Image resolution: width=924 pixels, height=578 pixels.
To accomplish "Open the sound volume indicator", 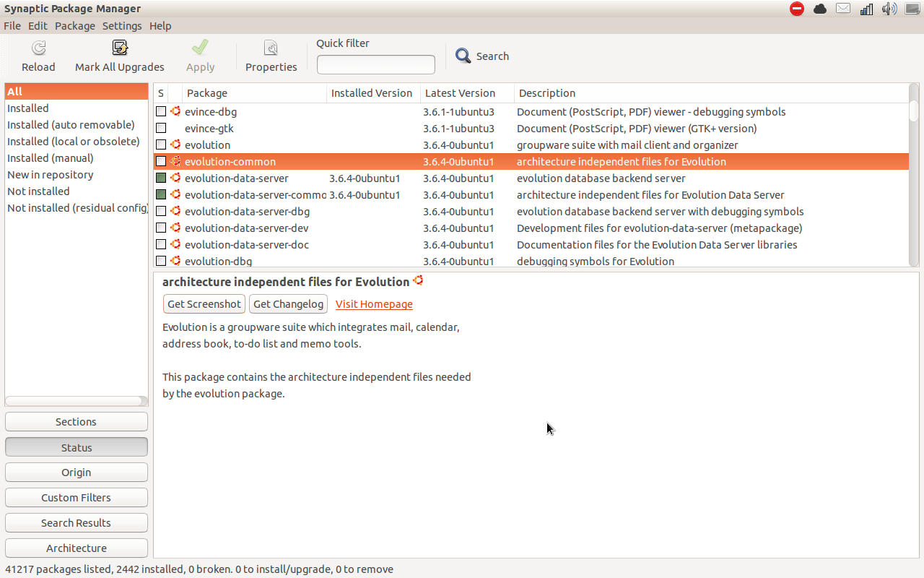I will [889, 9].
